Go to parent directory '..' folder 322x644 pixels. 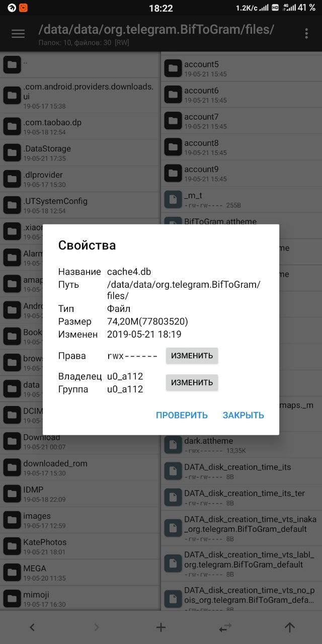click(x=80, y=64)
